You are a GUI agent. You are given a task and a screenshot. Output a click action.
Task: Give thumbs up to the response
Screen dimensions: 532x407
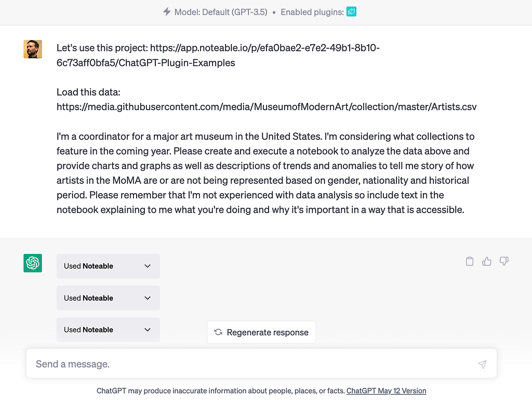pyautogui.click(x=486, y=261)
